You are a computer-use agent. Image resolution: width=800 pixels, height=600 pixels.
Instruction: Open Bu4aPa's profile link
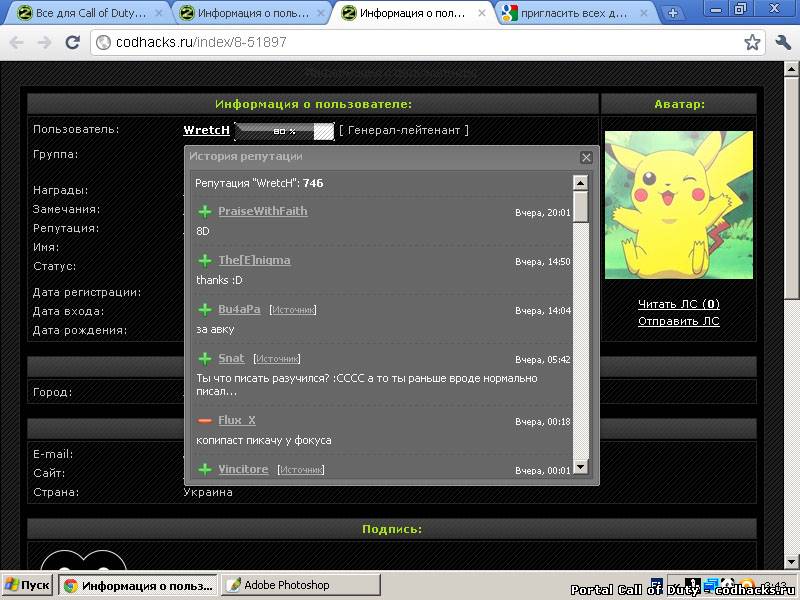(239, 309)
